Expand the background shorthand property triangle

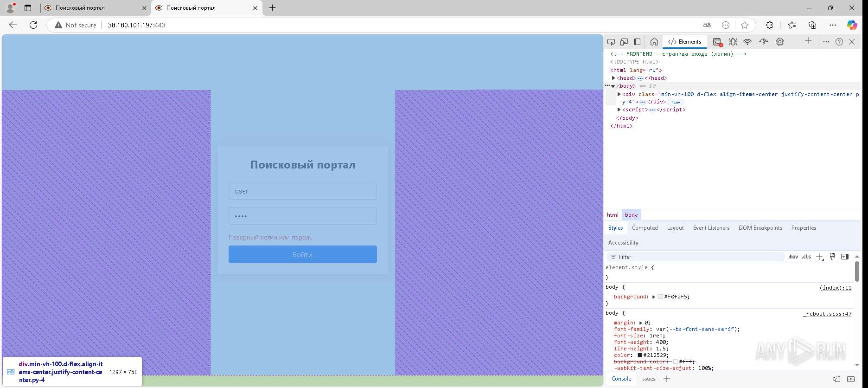654,297
